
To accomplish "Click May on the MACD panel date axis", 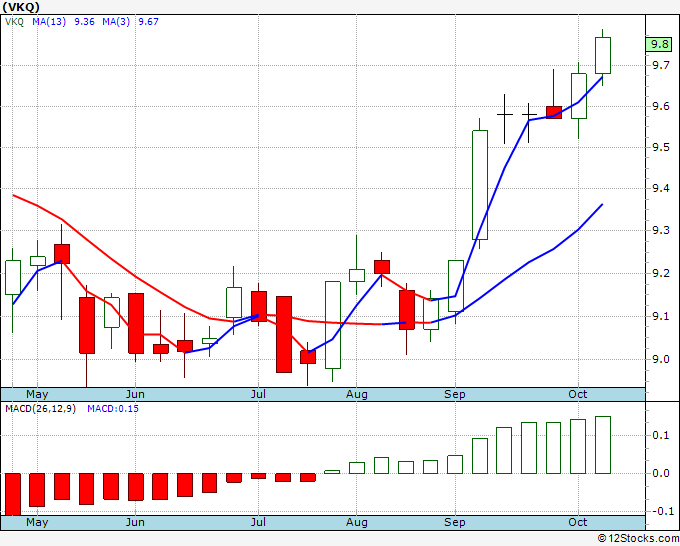I will [x=37, y=522].
